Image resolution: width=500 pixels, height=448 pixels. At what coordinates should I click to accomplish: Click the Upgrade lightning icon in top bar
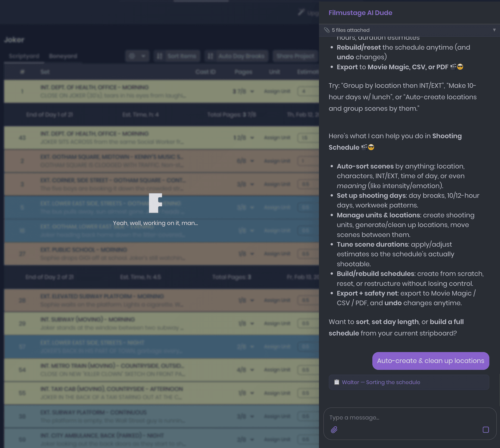coord(301,12)
